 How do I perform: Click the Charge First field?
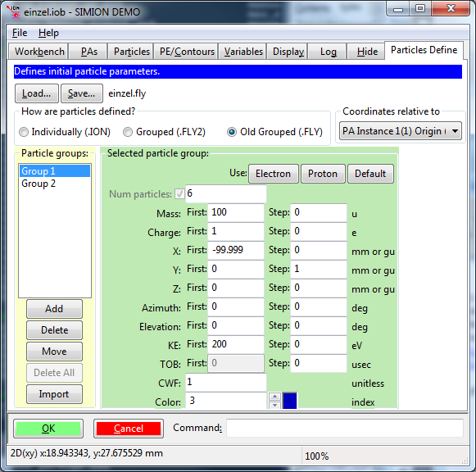[x=236, y=231]
